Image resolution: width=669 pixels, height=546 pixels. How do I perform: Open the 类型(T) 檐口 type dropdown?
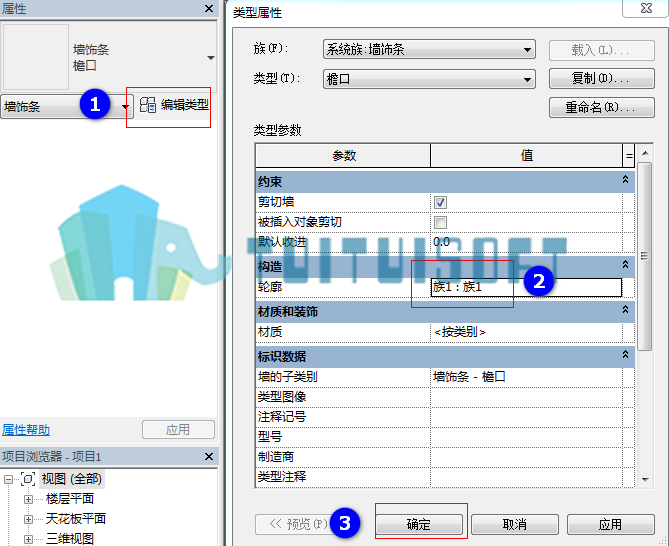coord(429,79)
